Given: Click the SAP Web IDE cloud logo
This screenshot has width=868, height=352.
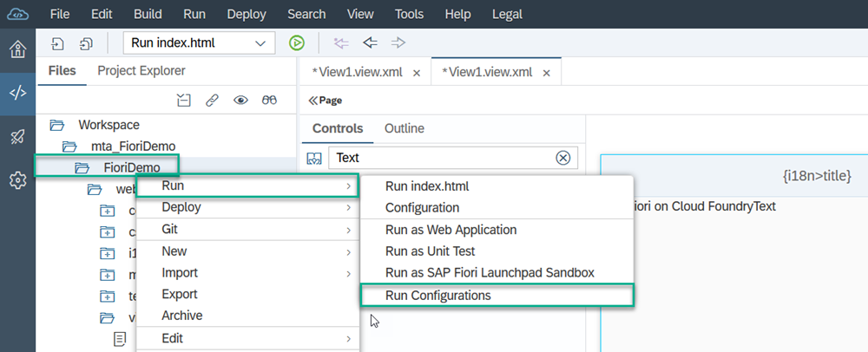Looking at the screenshot, I should coord(17,13).
